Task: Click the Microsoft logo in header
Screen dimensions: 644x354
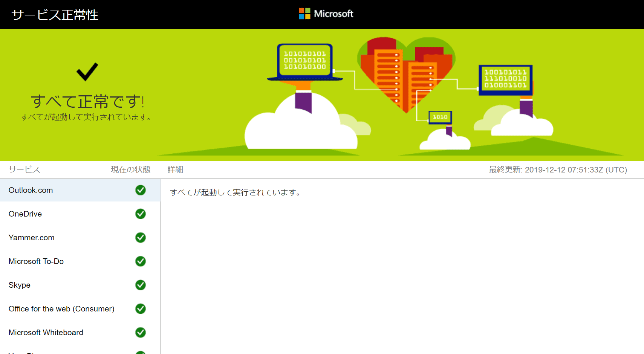Action: [326, 14]
